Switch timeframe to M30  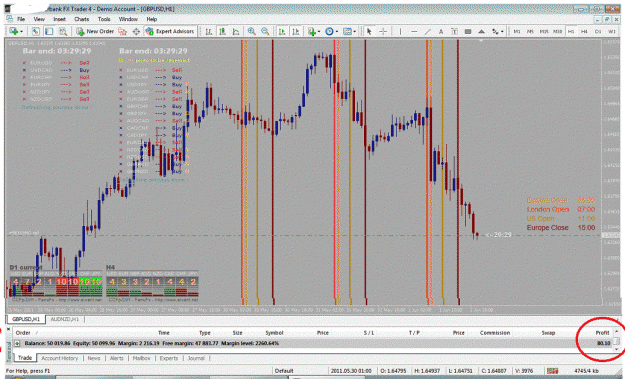tap(557, 31)
